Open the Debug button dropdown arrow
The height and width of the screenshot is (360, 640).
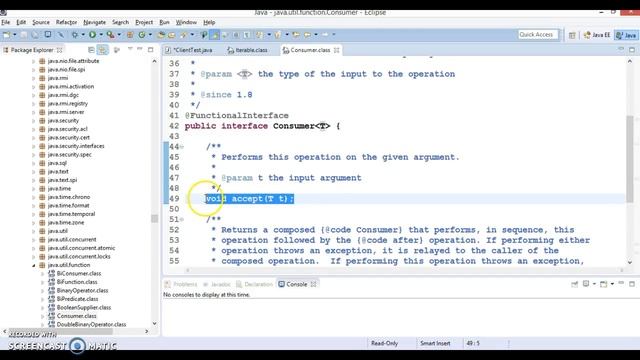pyautogui.click(x=82, y=35)
